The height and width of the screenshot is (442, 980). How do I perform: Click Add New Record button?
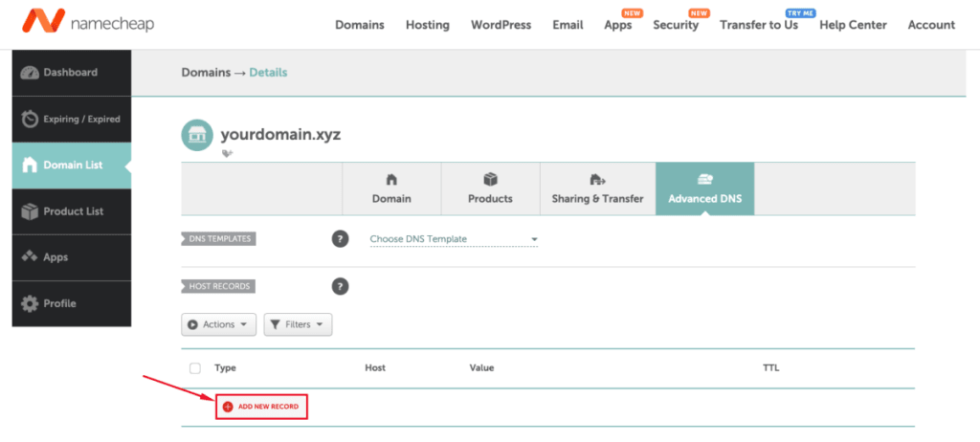(x=262, y=407)
